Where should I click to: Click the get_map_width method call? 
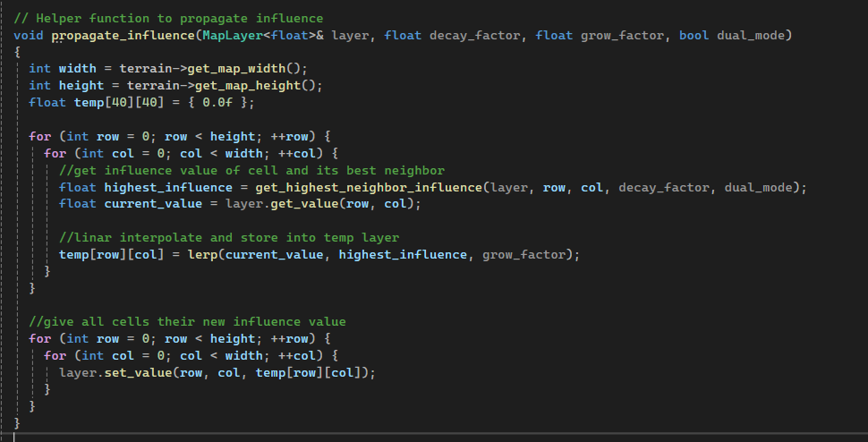click(x=232, y=69)
